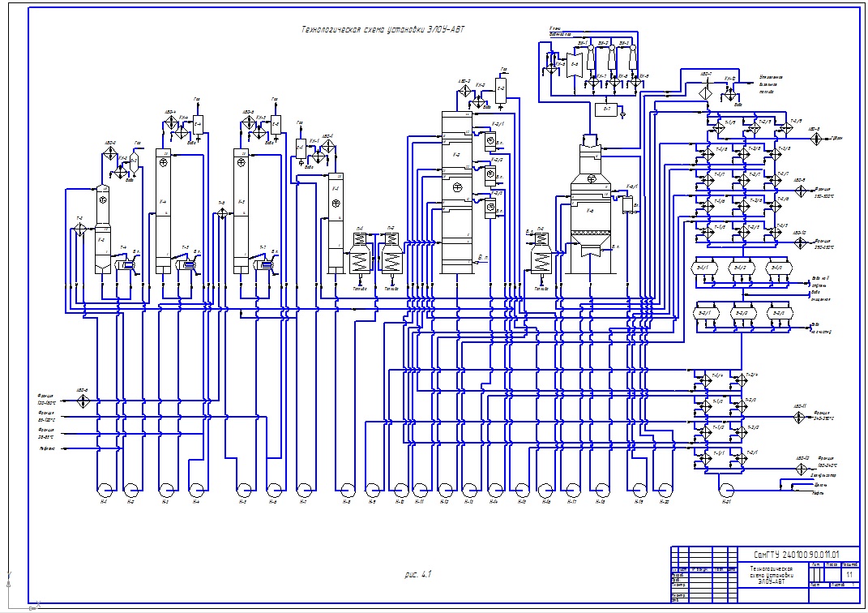The image size is (868, 613).
Task: Select the pump symbol labeled Н-14
Action: [x=495, y=490]
